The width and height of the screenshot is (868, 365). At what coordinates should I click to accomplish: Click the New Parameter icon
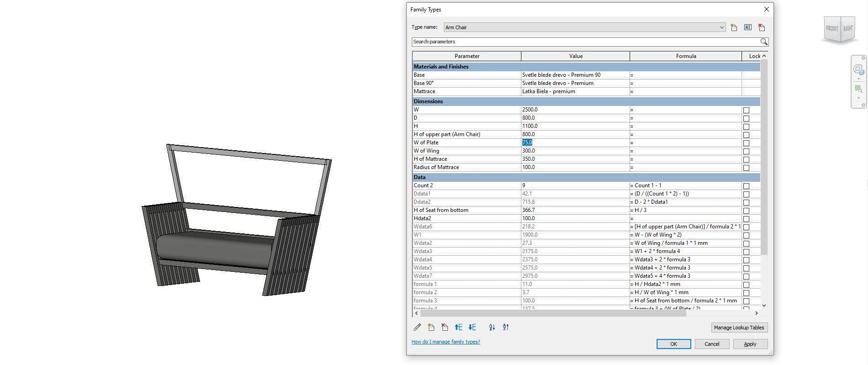431,327
